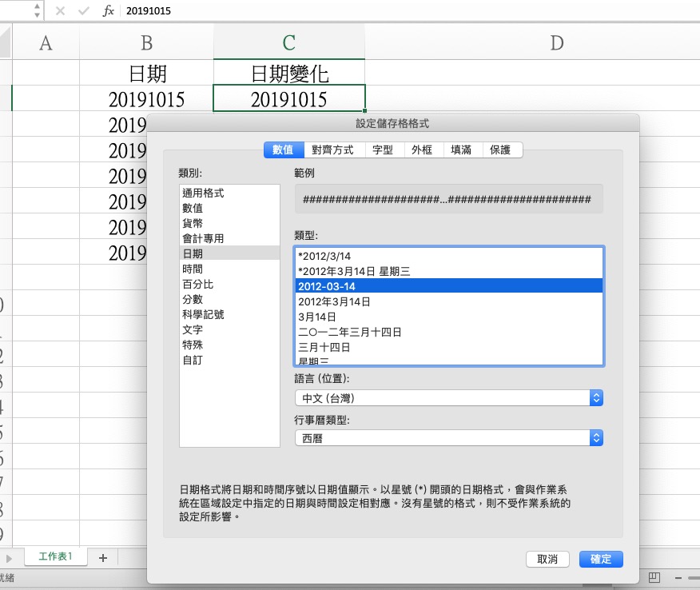
Task: Click cell with header 日期變化
Action: point(288,73)
